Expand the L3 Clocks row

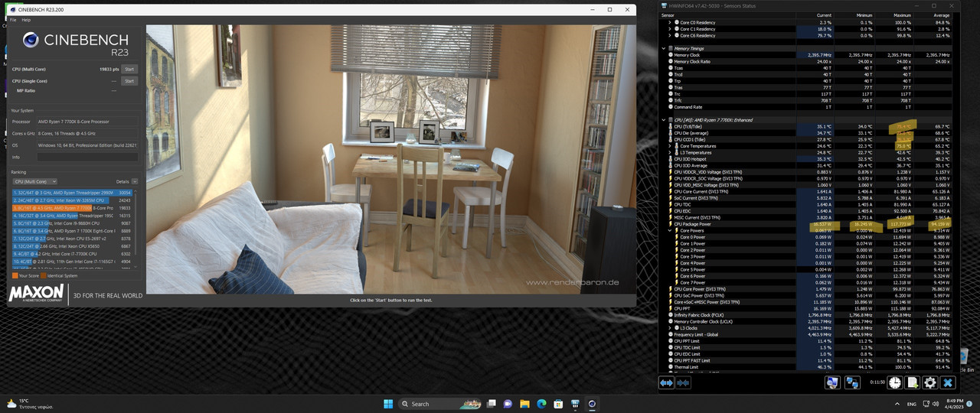tap(669, 328)
